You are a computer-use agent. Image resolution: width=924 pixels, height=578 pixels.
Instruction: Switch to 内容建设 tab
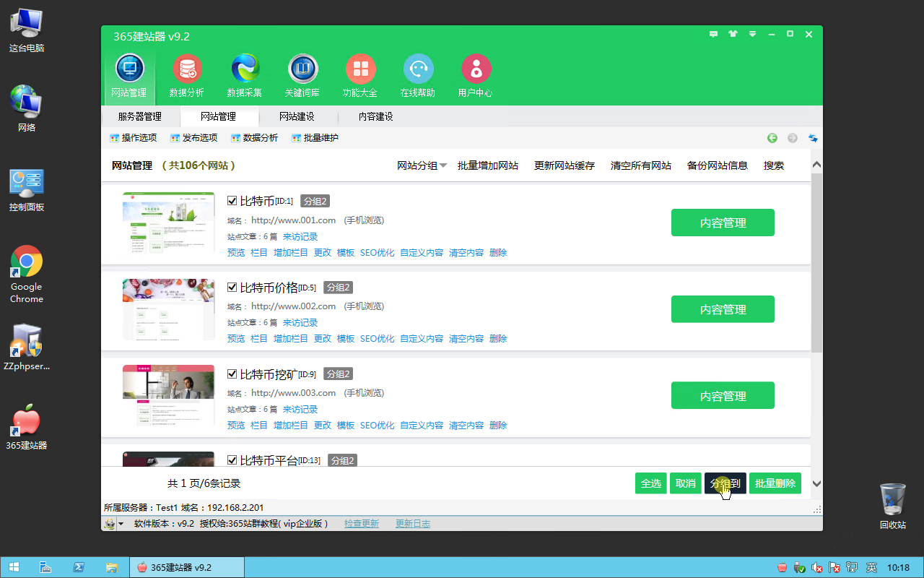point(376,116)
